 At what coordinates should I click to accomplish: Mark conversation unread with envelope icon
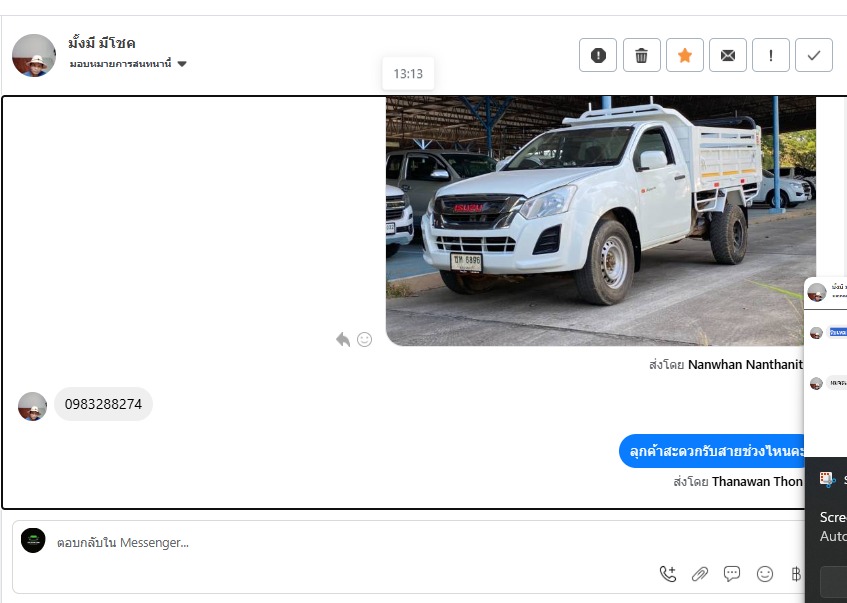coord(728,56)
